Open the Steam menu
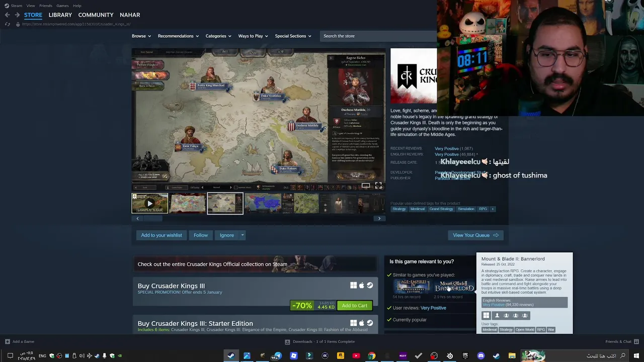The width and height of the screenshot is (644, 362). tap(17, 6)
